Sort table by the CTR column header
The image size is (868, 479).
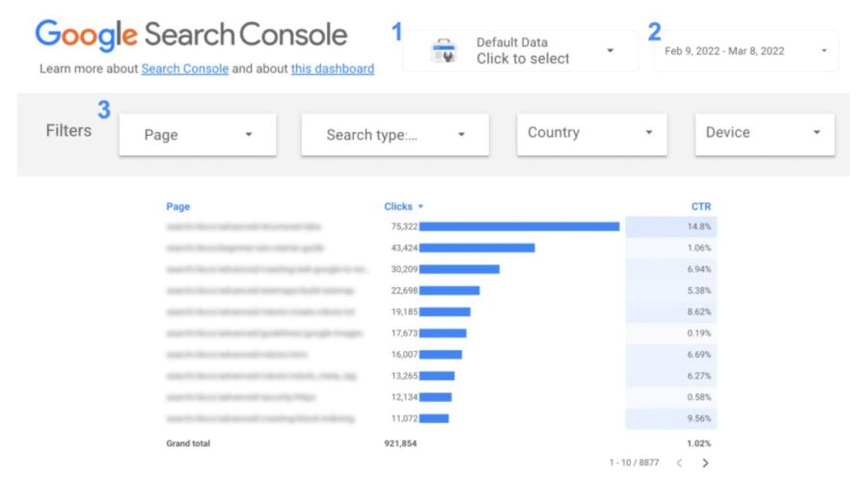(701, 206)
